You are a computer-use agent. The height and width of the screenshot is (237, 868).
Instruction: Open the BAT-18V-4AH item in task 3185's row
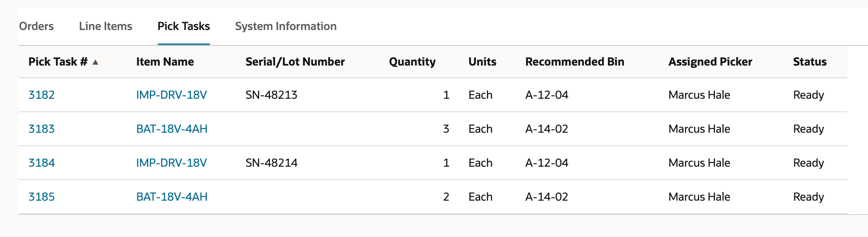pos(172,197)
